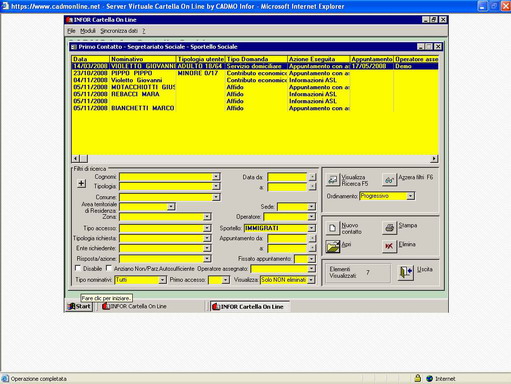Open the Area territoriale di Residenza dropdown
Image resolution: width=511 pixels, height=384 pixels.
[171, 207]
